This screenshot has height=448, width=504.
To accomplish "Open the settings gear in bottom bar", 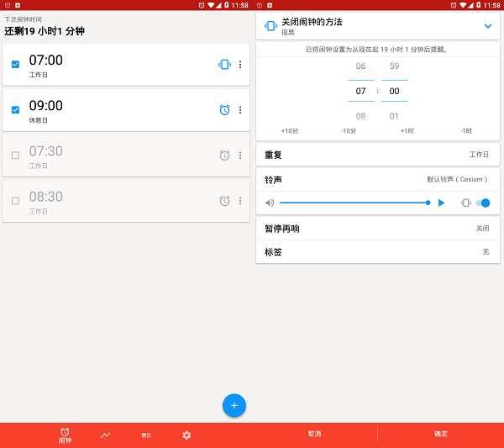I will 186,435.
